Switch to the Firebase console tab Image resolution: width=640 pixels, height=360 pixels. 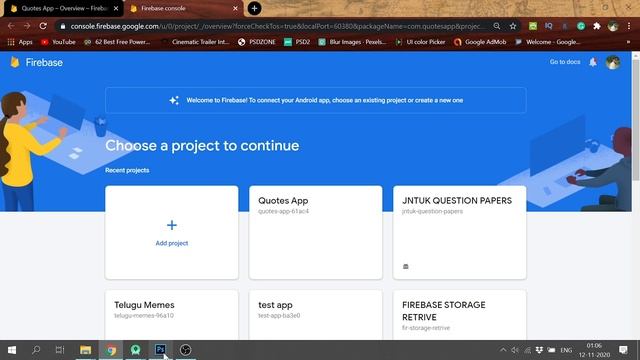coord(184,8)
